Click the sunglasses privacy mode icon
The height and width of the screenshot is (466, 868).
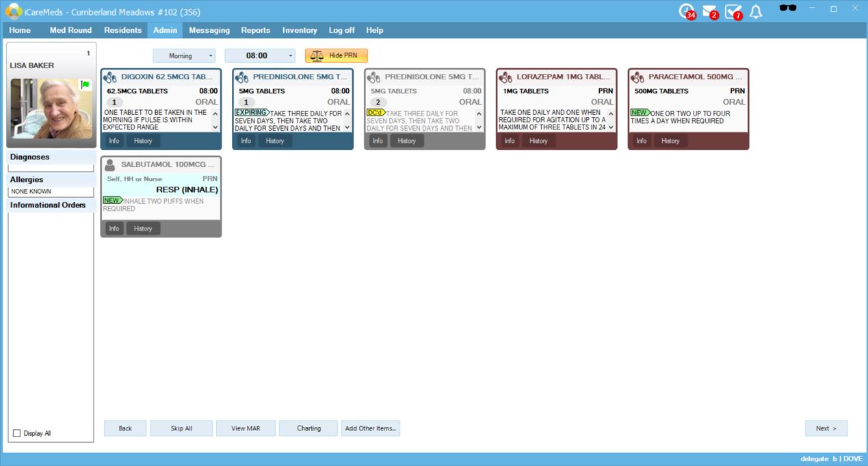[788, 9]
